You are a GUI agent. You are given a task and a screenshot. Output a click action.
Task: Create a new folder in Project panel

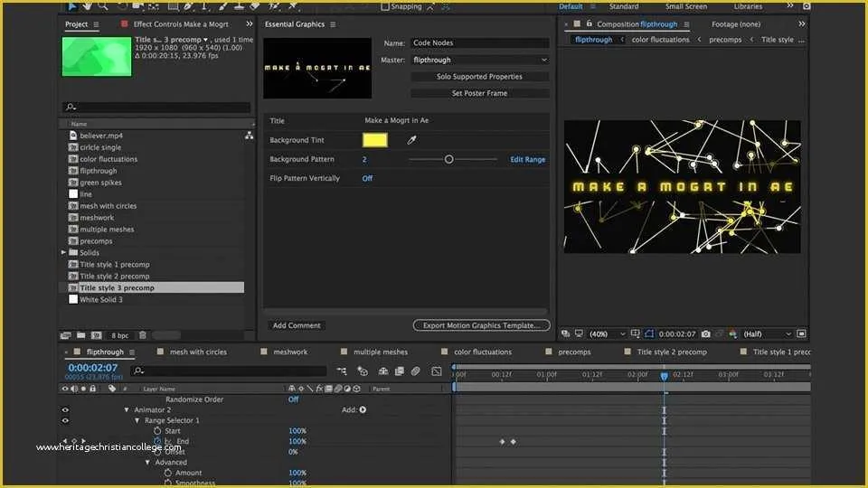(80, 335)
